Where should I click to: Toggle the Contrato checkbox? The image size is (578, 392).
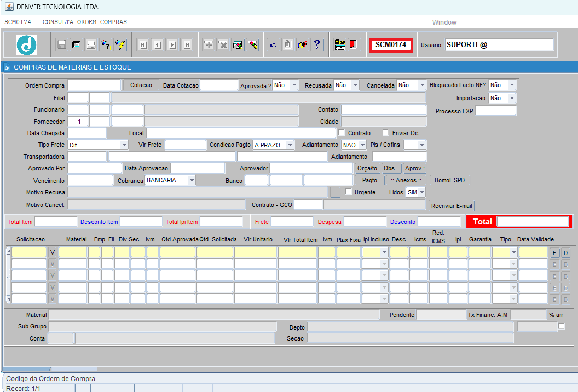(342, 132)
